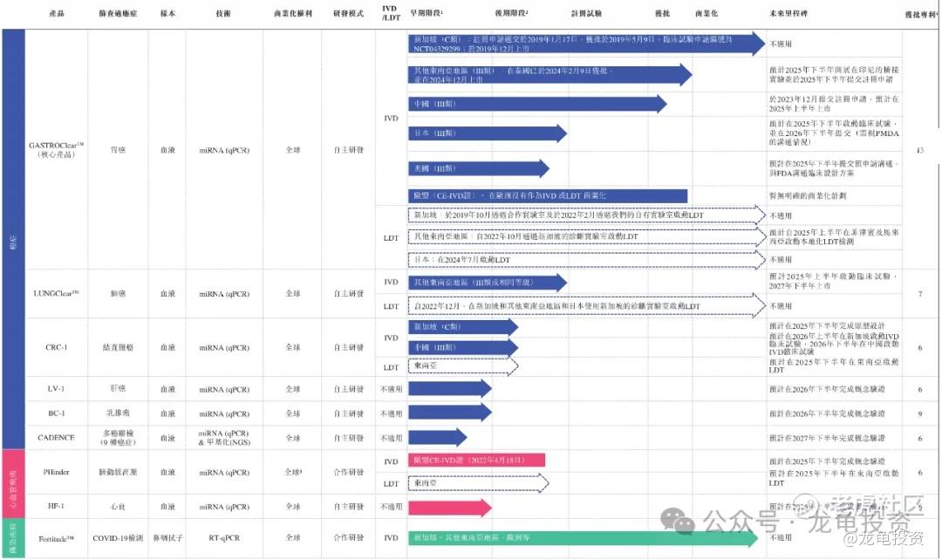Viewport: 942px width, 560px height.
Task: Click the 商業化權利 column header
Action: point(292,13)
